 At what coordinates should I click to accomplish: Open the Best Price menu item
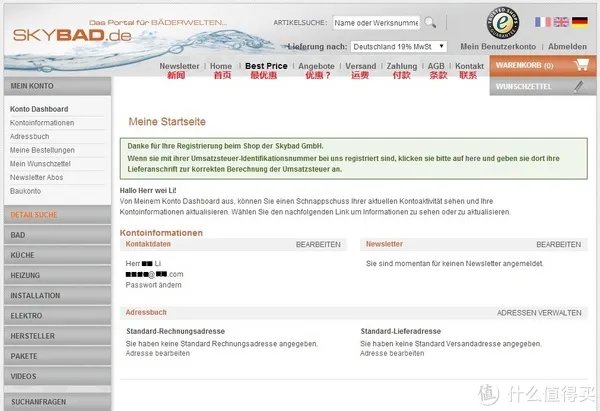pyautogui.click(x=266, y=66)
